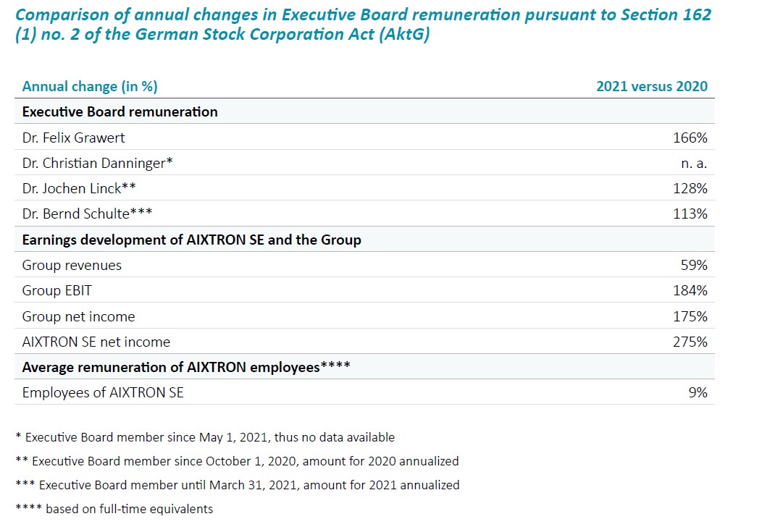
Task: Select the "based on full-time equivalents" footnote
Action: point(114,509)
